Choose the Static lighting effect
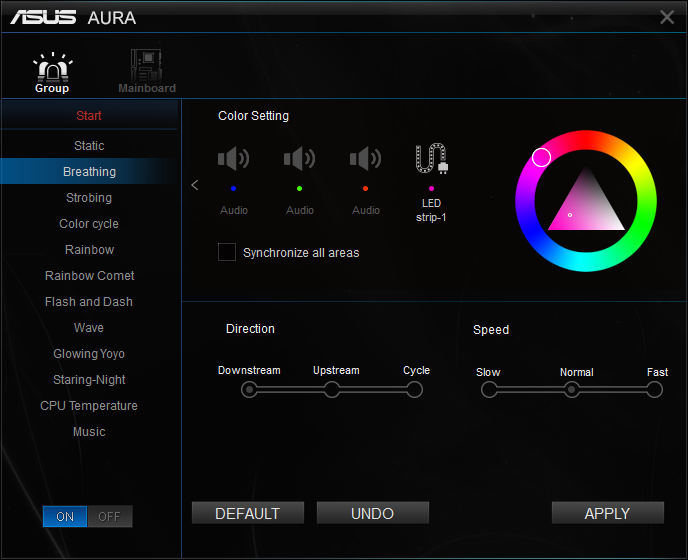Screen dimensions: 688x560 tap(89, 146)
